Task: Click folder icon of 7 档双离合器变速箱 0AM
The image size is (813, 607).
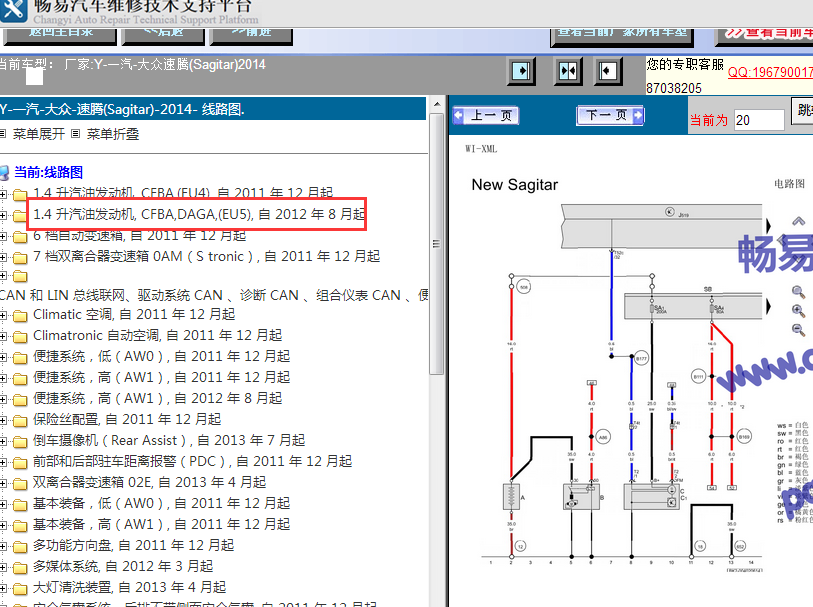Action: click(x=20, y=258)
